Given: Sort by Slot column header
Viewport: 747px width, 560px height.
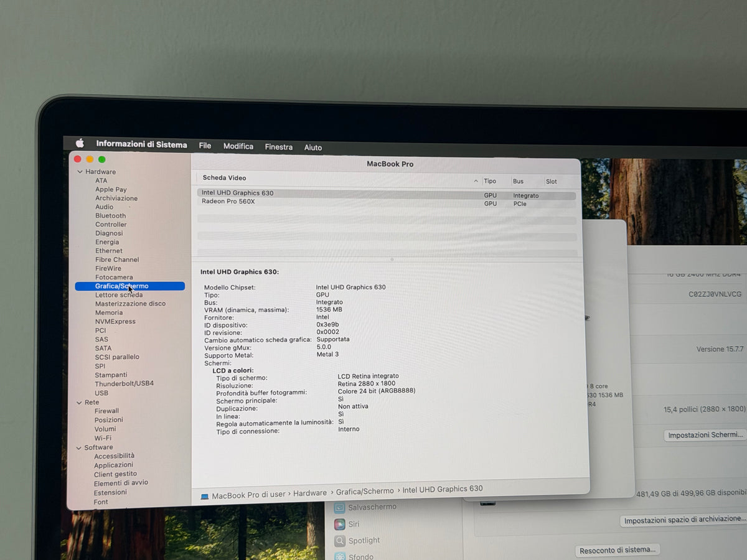Looking at the screenshot, I should click(551, 182).
